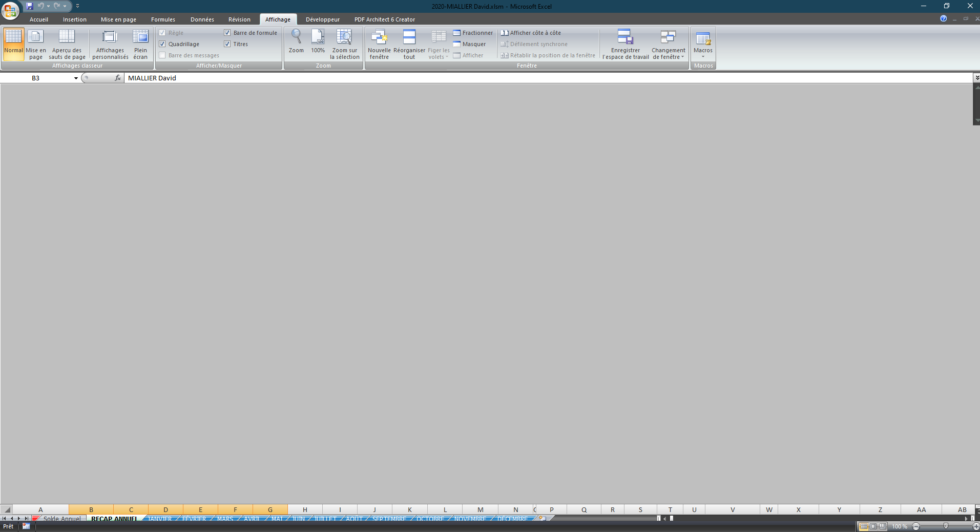Viewport: 980px width, 532px height.
Task: Switch to Mise en page view
Action: (x=36, y=44)
